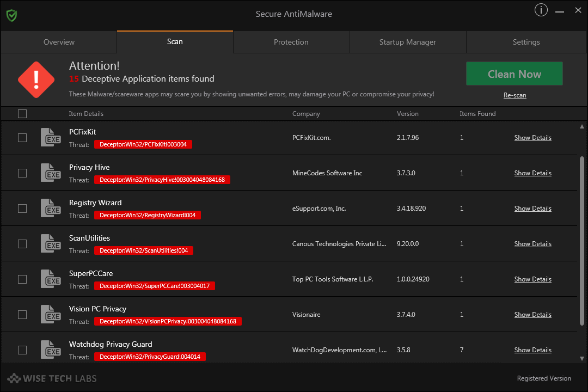The height and width of the screenshot is (392, 588).
Task: Click version number 2.1.7.96
Action: point(408,138)
